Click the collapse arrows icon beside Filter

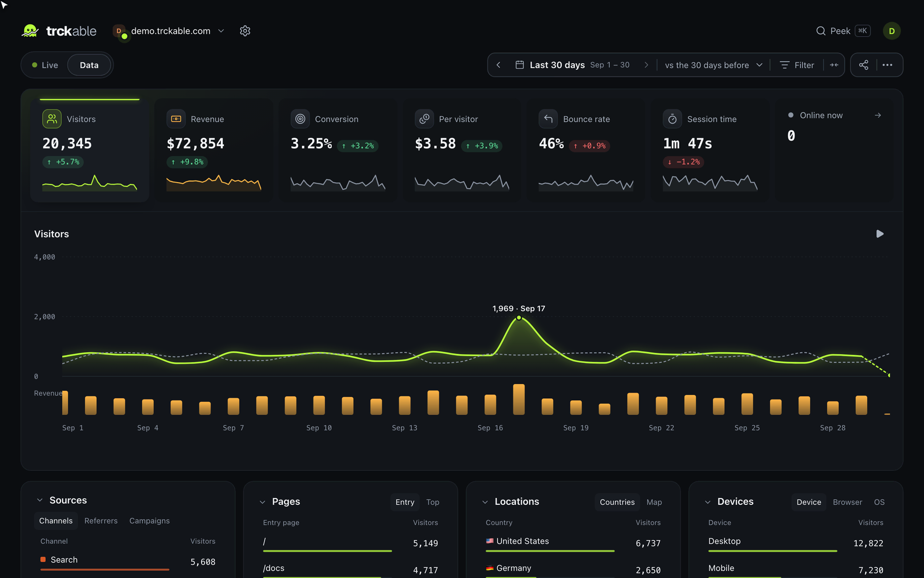(834, 65)
